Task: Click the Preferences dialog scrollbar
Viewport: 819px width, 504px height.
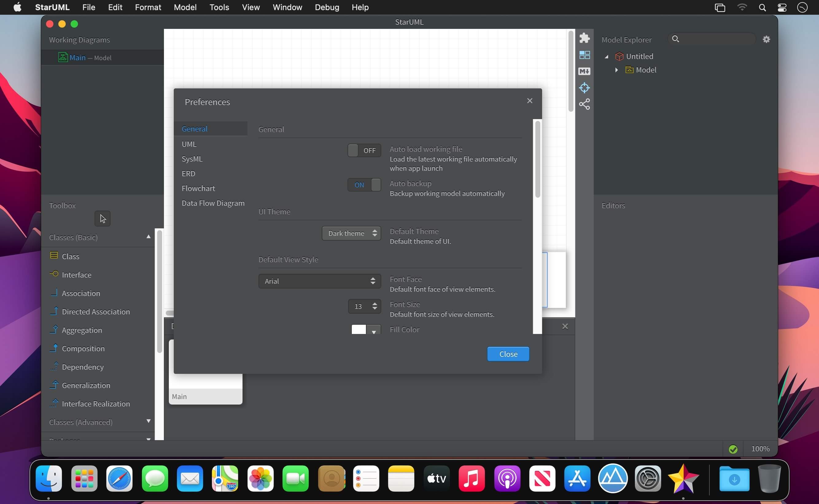Action: click(x=537, y=159)
